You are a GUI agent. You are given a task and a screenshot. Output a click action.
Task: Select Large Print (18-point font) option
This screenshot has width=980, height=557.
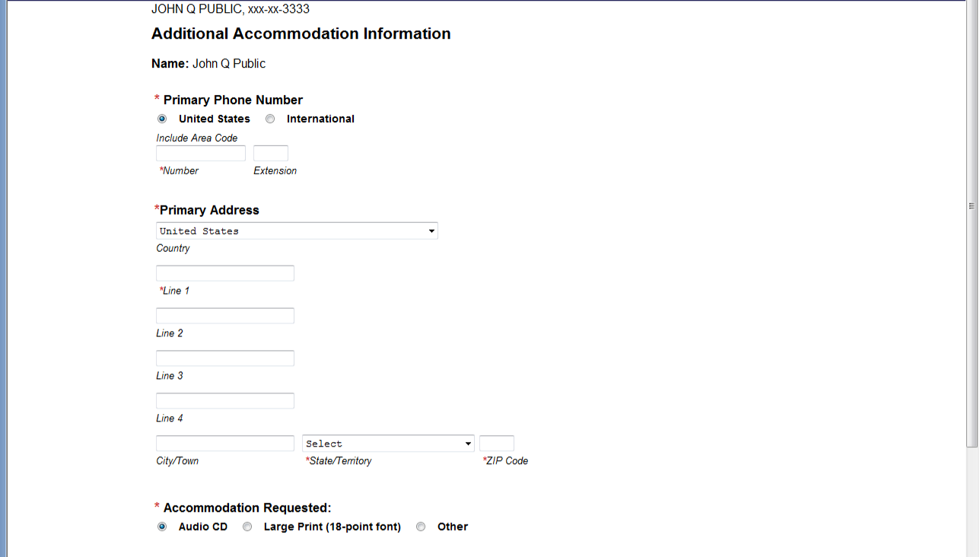247,527
